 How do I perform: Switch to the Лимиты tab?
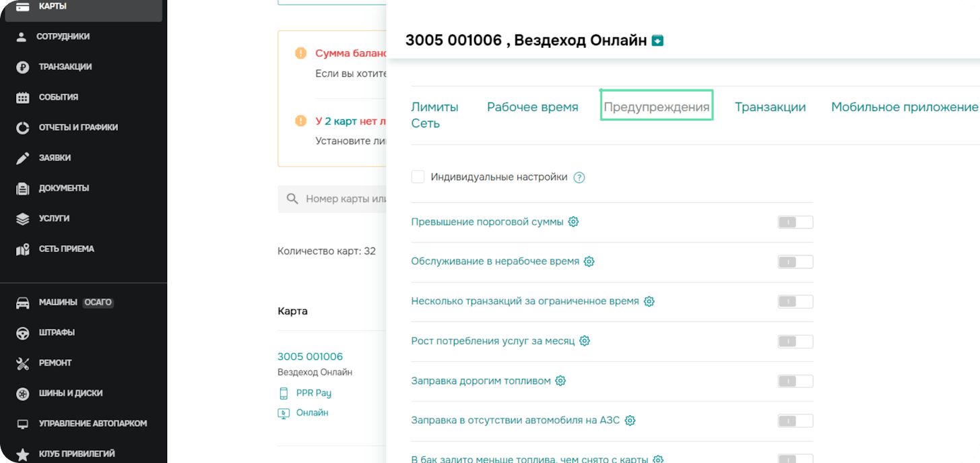434,107
